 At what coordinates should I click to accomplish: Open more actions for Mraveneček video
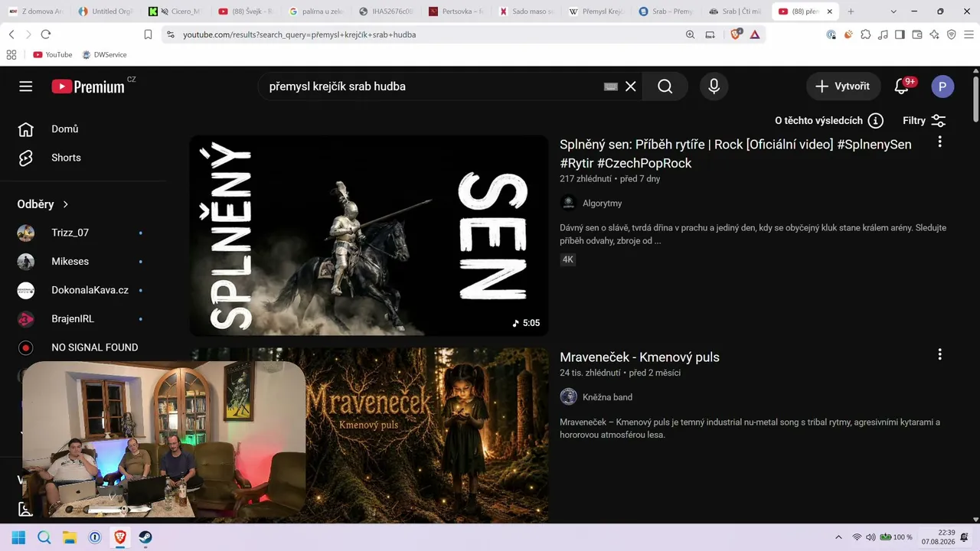click(x=939, y=354)
